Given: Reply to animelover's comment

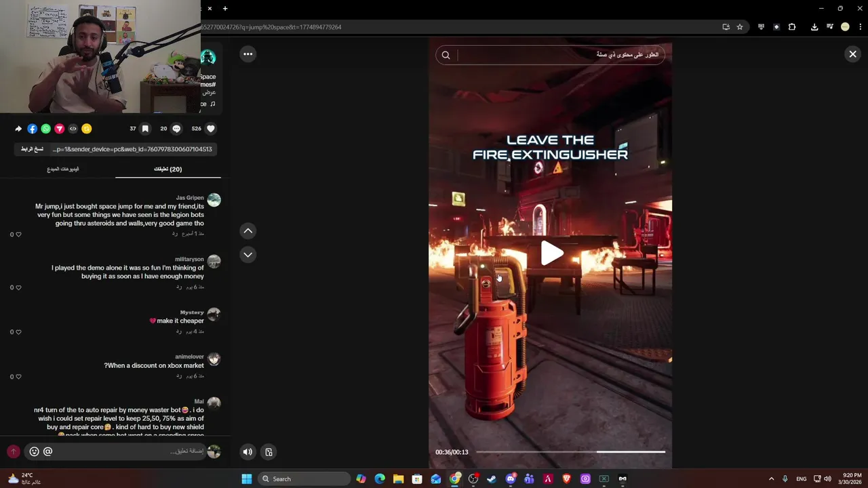Looking at the screenshot, I should tap(179, 376).
